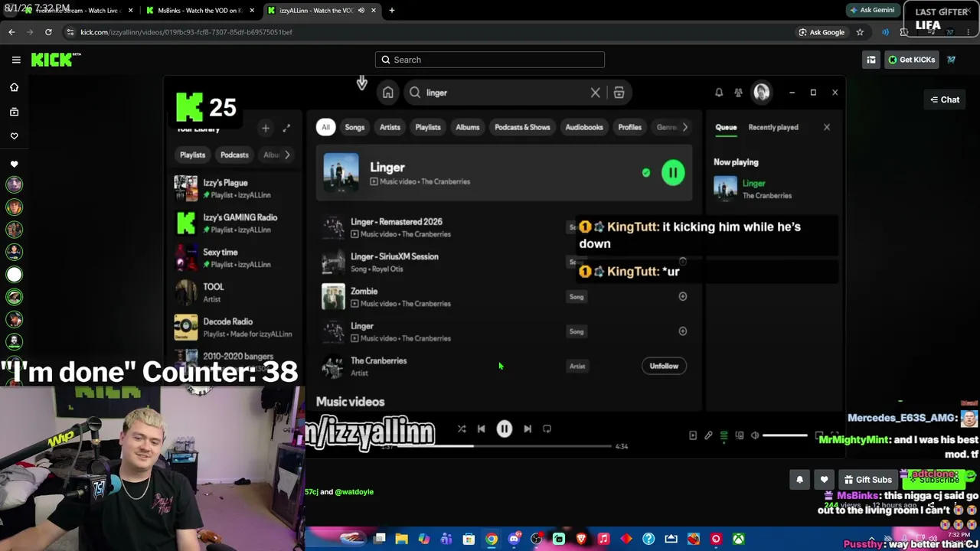Viewport: 980px width, 551px height.
Task: Toggle shuffle in Spotify player
Action: click(462, 429)
